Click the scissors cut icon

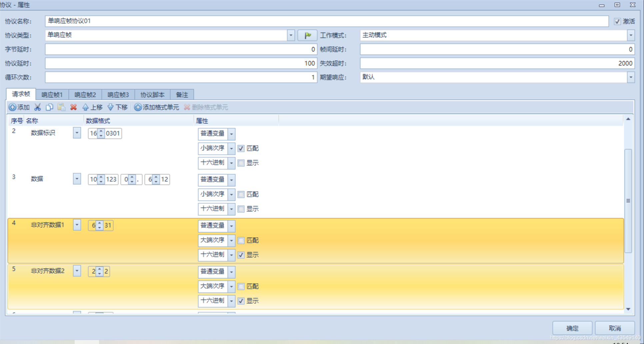point(38,107)
